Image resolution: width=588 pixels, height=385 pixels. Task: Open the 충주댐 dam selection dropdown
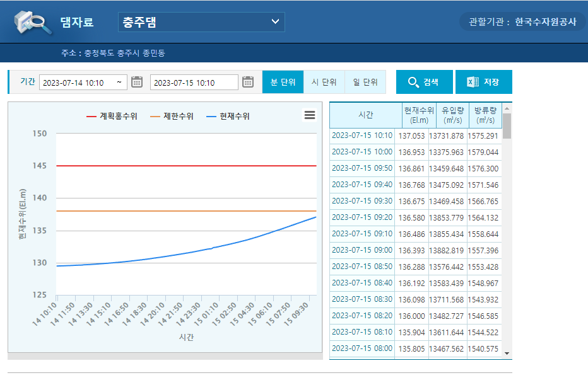(201, 22)
